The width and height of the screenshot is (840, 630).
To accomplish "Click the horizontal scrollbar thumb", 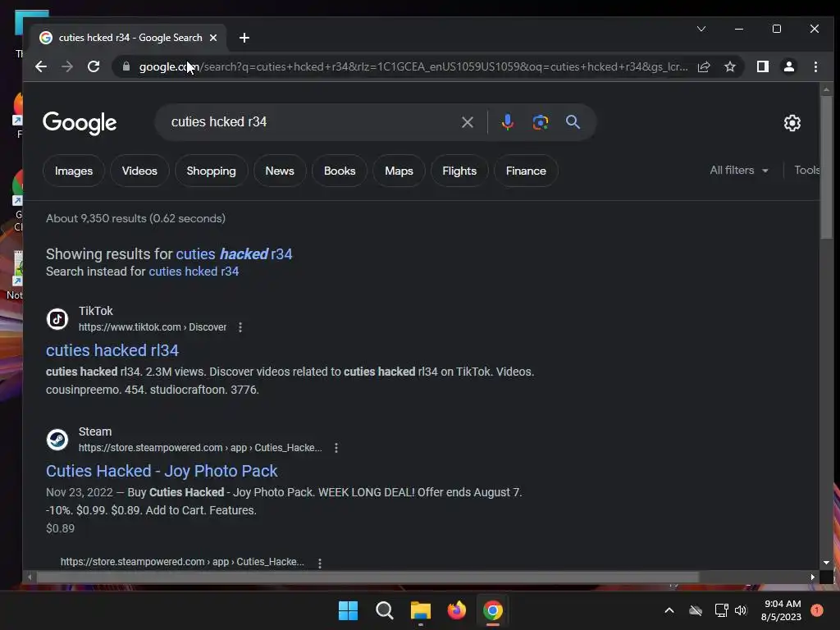I will [367, 577].
